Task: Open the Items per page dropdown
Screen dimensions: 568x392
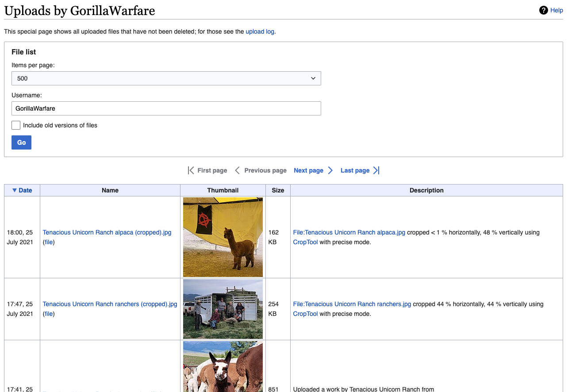Action: pos(166,78)
